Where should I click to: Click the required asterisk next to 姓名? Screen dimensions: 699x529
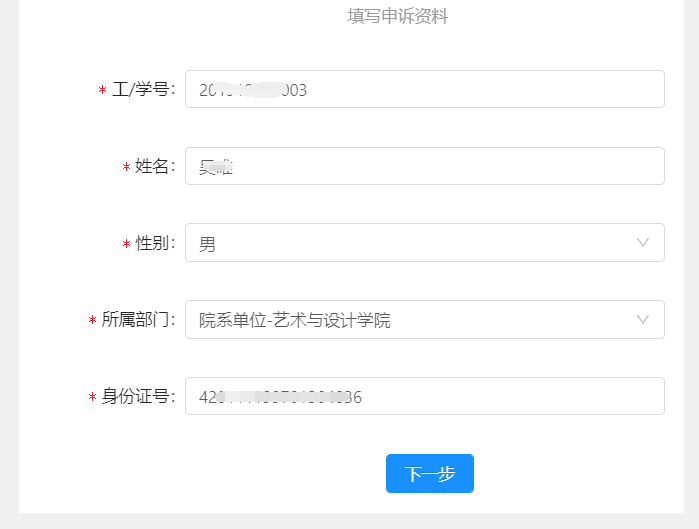(x=126, y=168)
